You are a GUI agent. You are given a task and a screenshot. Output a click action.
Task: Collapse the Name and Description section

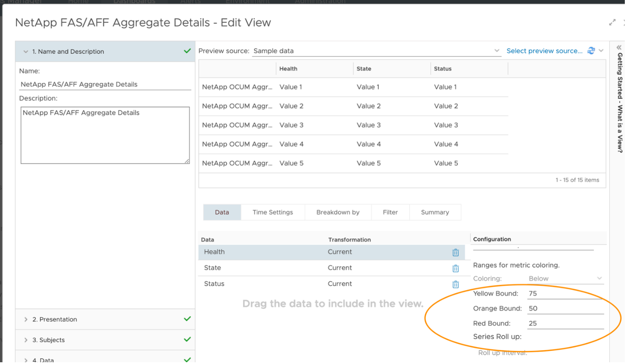click(x=105, y=51)
